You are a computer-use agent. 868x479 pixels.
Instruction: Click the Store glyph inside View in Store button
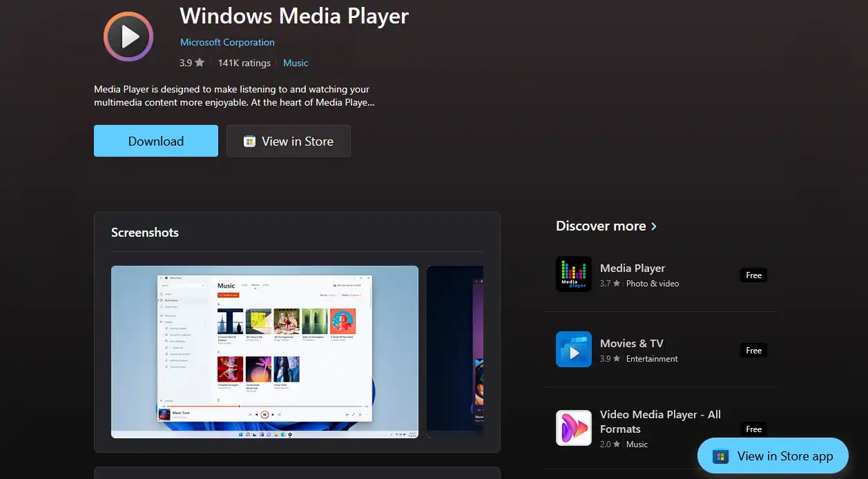coord(249,141)
